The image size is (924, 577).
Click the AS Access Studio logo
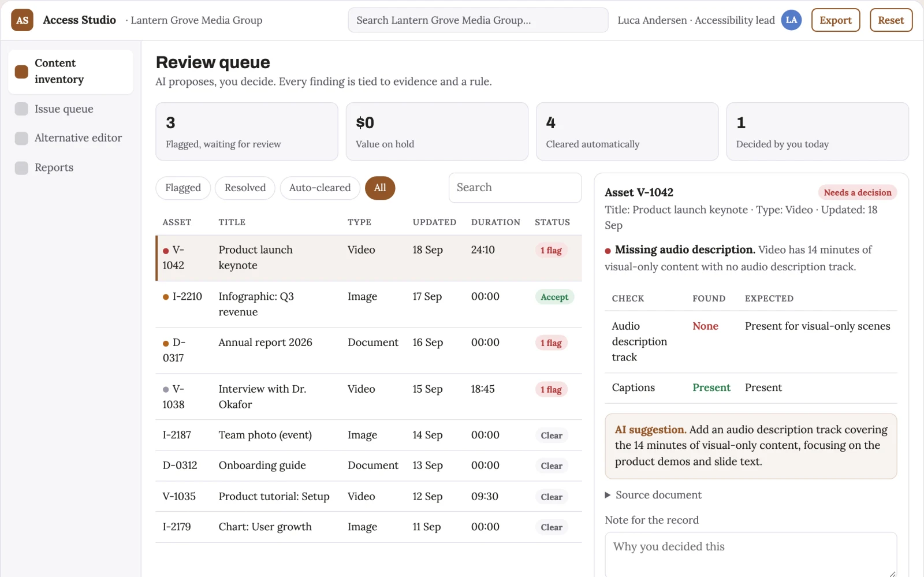click(22, 20)
